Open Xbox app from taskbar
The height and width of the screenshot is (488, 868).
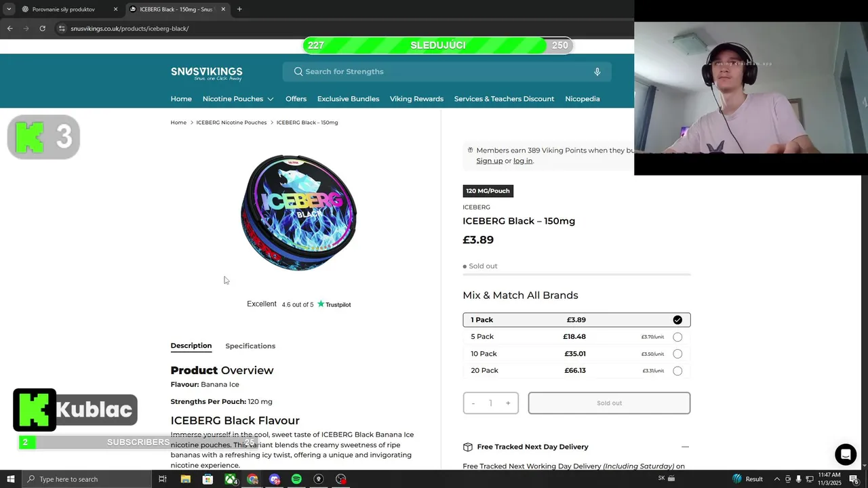[x=231, y=479]
